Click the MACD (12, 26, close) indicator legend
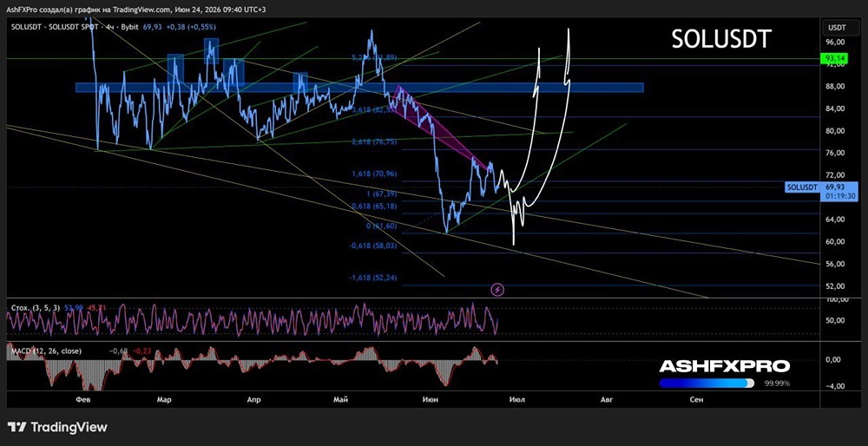This screenshot has height=446, width=868. 46,351
